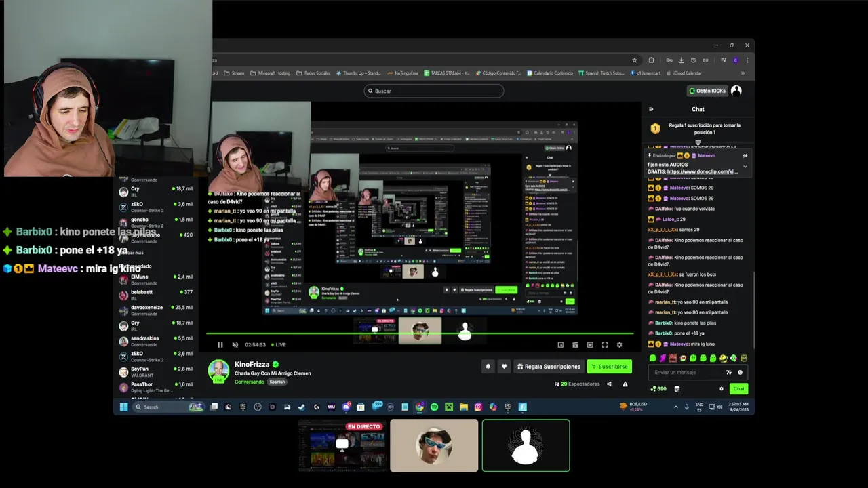
Task: Open sidebar channel goncho
Action: pyautogui.click(x=155, y=222)
